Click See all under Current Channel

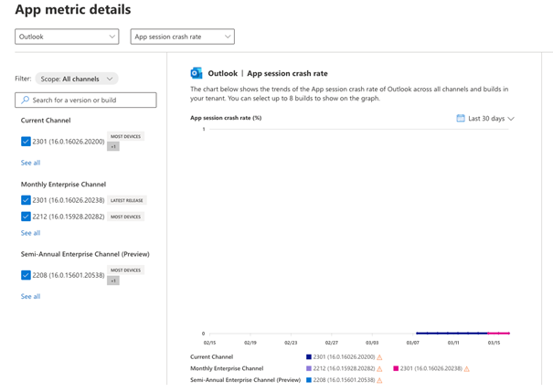[30, 163]
